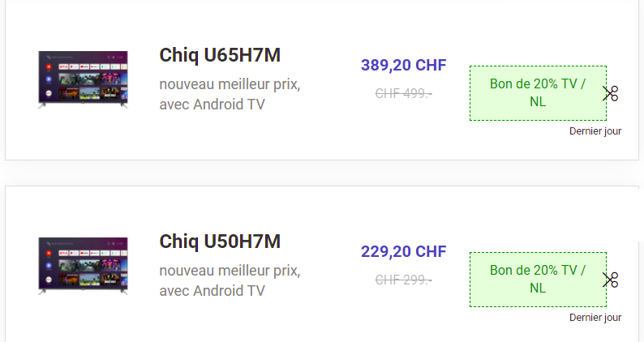Open the Chiq U65H7M product title link
The width and height of the screenshot is (644, 342).
(220, 55)
